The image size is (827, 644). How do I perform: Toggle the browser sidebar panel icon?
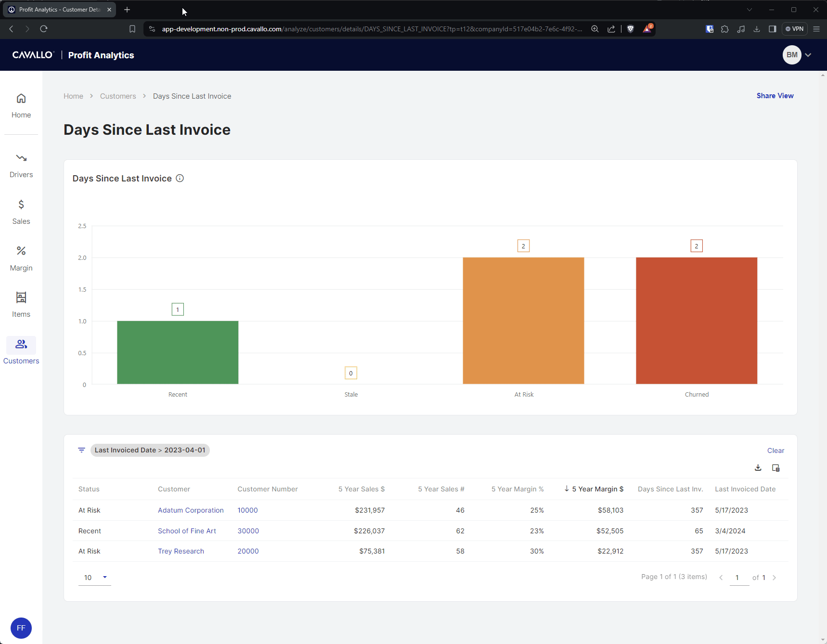point(772,29)
